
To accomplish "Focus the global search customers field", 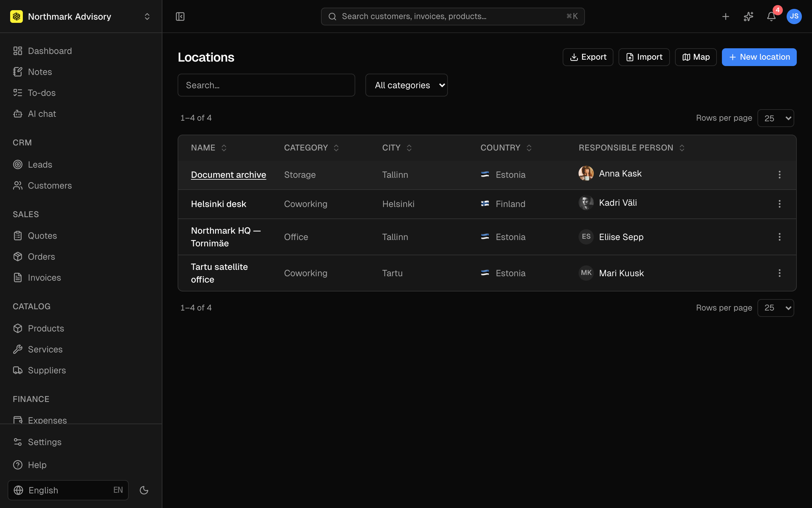I will point(453,17).
